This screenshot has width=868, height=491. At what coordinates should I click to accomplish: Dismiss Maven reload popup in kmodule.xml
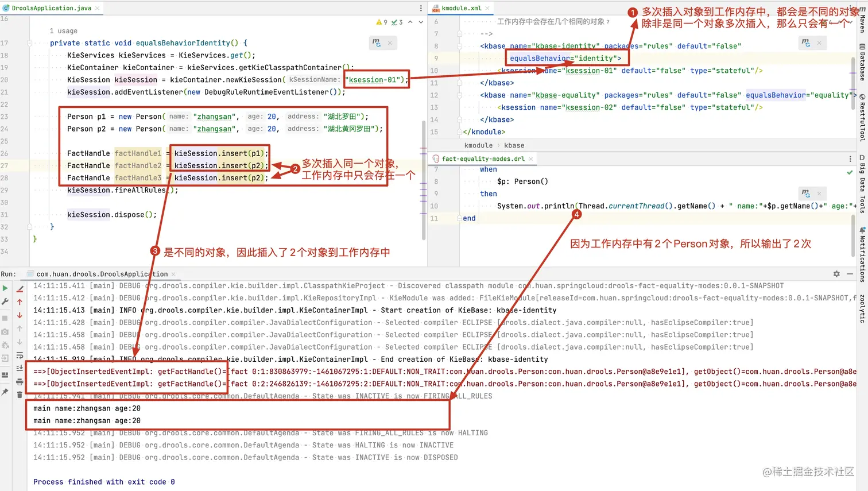(x=819, y=43)
